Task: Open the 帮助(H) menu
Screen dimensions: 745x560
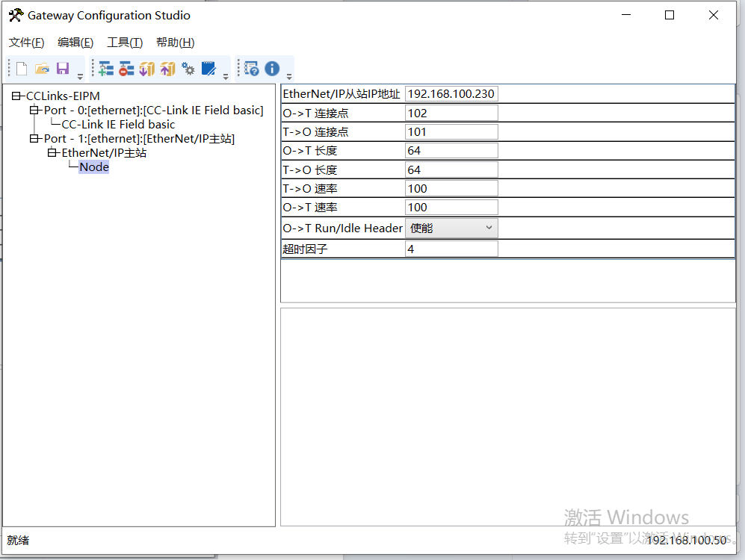Action: [x=176, y=43]
